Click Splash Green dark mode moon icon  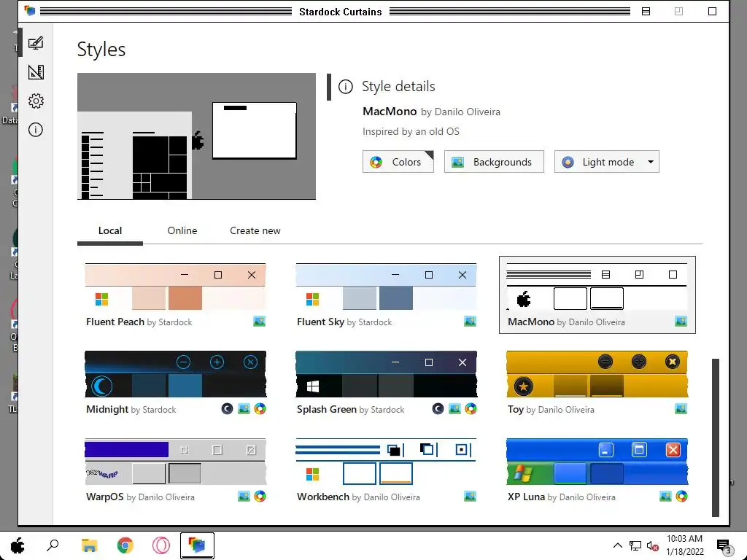[438, 408]
